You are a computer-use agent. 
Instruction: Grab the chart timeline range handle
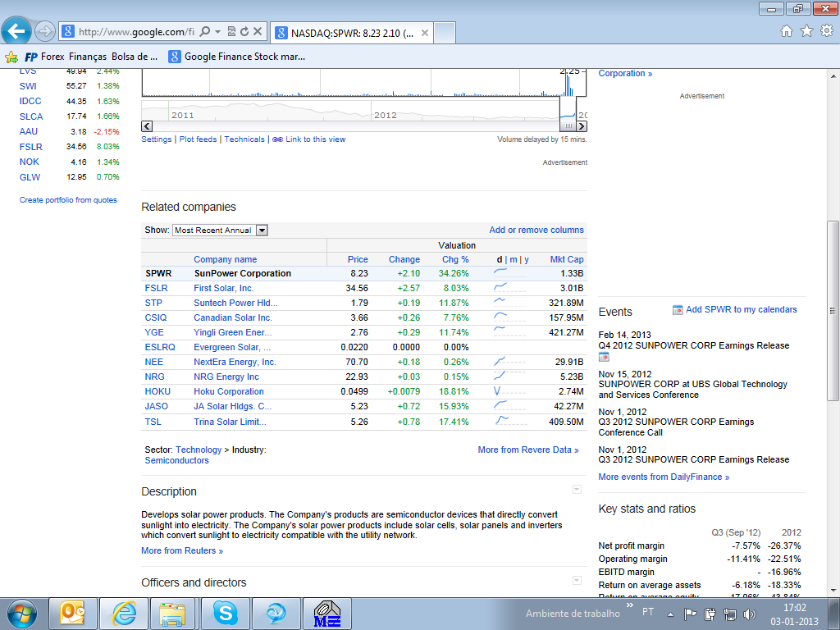tap(568, 126)
